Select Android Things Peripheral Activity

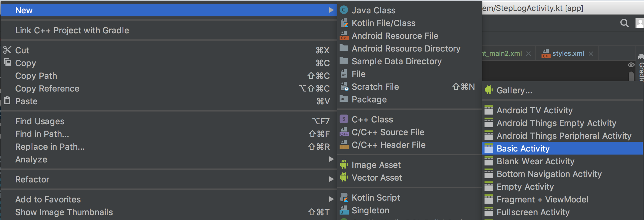[562, 136]
